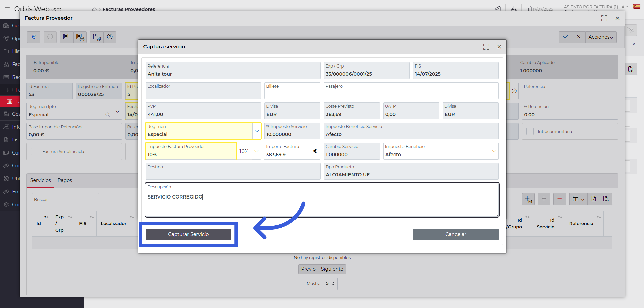Click the plus add service icon
Image resolution: width=644 pixels, height=308 pixels.
544,199
